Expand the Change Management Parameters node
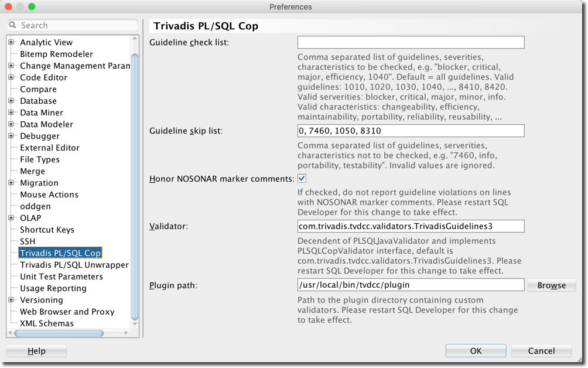 click(11, 66)
